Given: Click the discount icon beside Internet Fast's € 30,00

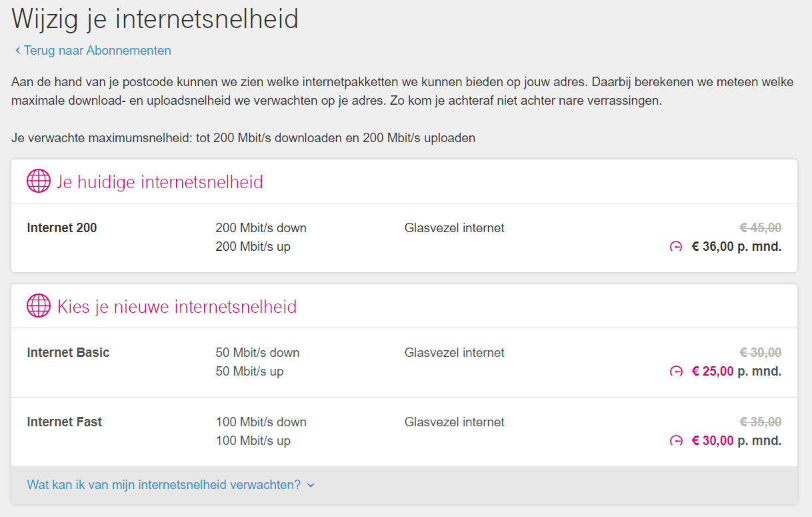Looking at the screenshot, I should pos(676,441).
